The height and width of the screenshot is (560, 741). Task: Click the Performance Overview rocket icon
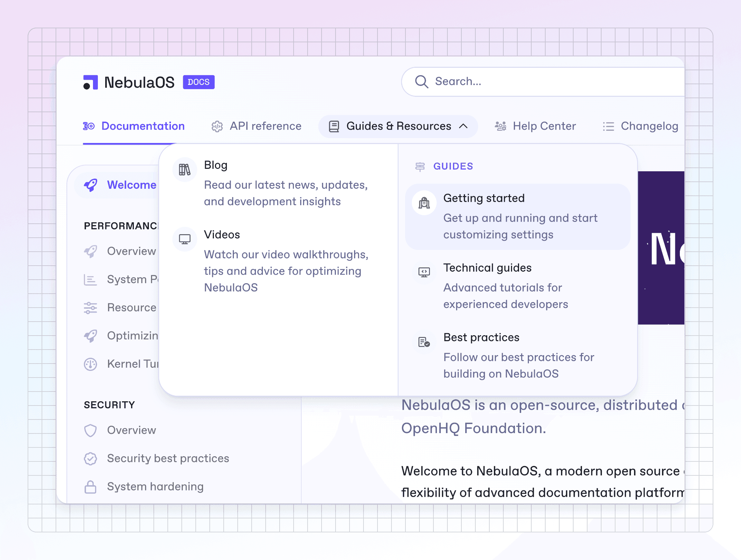click(91, 251)
